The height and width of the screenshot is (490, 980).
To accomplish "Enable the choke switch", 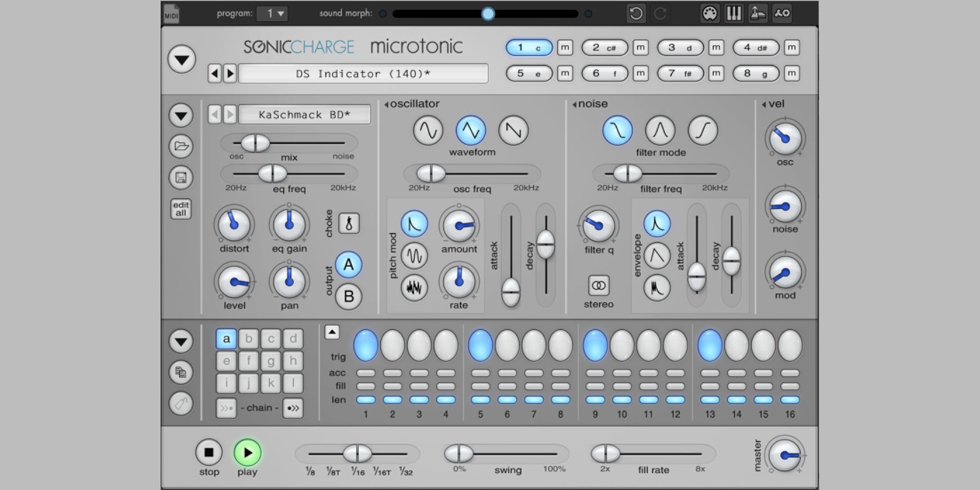I will 349,223.
